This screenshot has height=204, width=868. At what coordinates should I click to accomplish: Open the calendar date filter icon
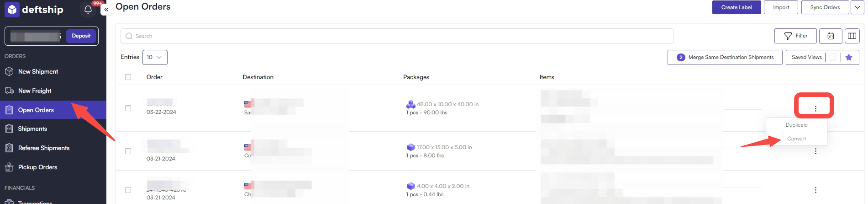click(x=831, y=36)
